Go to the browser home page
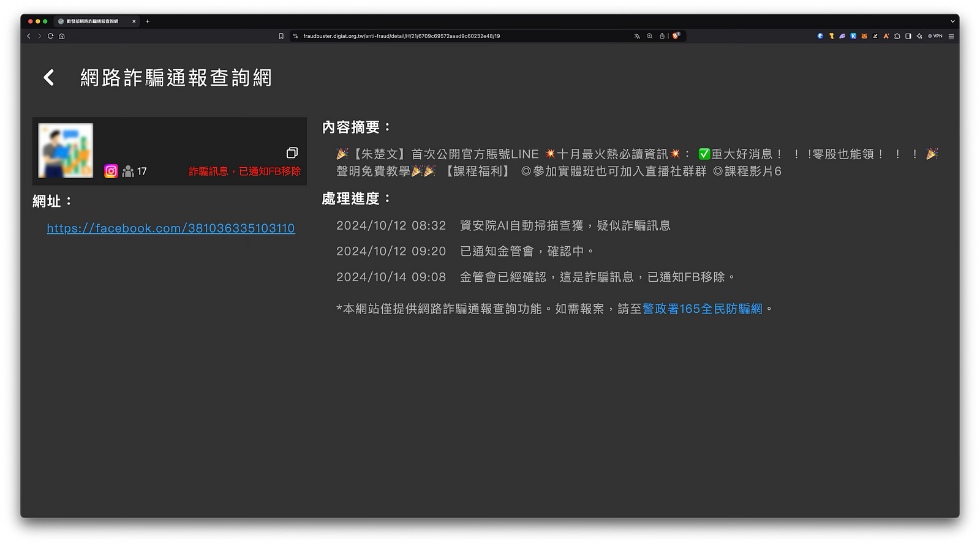The height and width of the screenshot is (545, 980). coord(62,36)
